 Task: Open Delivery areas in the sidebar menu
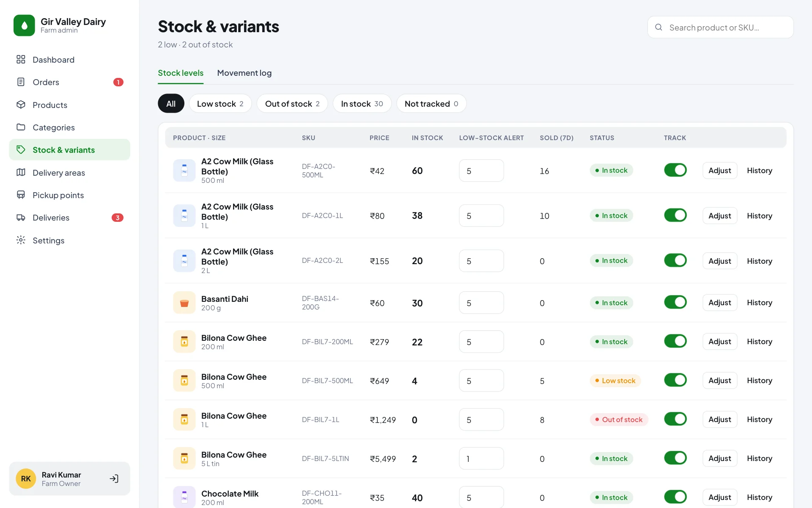(69, 172)
